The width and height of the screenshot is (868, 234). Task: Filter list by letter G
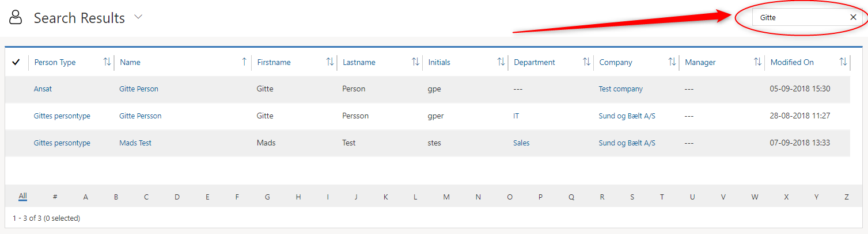tap(267, 197)
